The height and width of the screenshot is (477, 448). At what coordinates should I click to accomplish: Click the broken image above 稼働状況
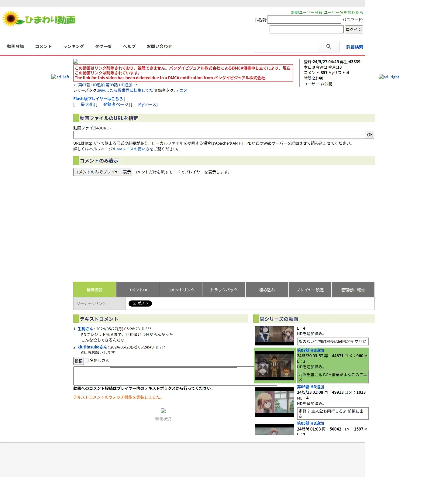point(163,411)
